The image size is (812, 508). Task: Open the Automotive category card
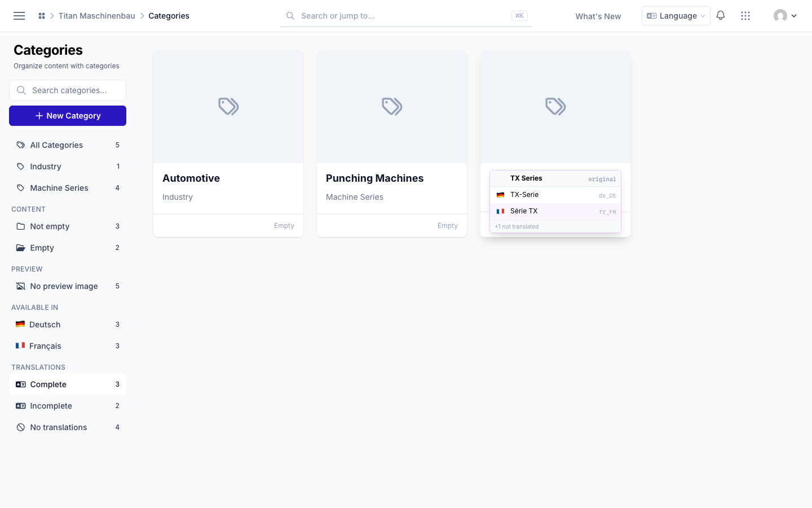(x=228, y=144)
